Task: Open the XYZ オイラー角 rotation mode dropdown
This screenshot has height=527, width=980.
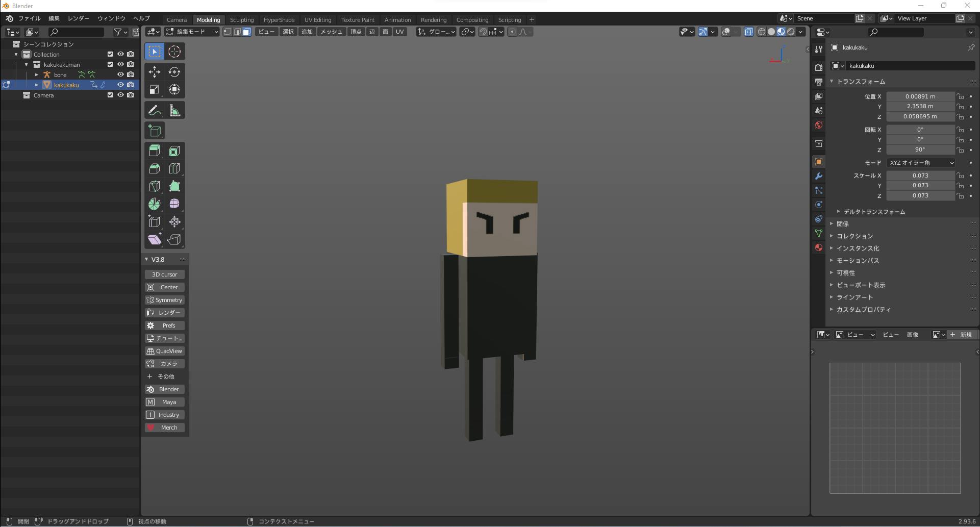Action: [x=920, y=163]
